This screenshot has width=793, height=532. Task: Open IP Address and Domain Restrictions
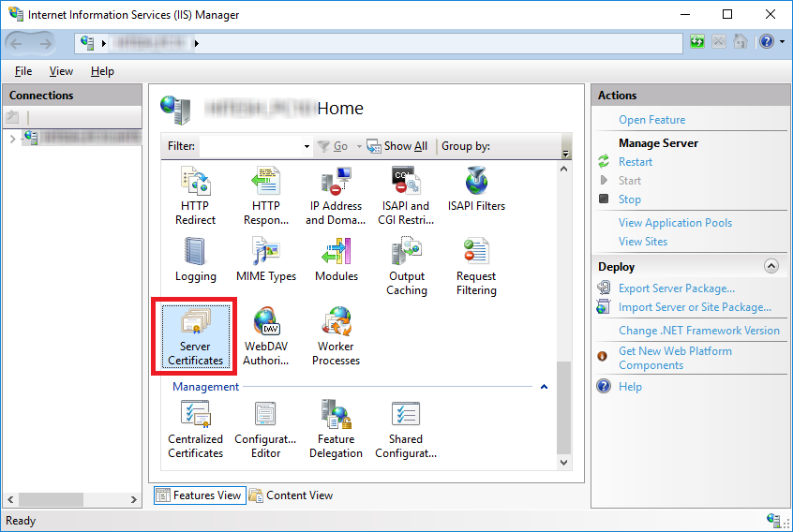[x=336, y=196]
